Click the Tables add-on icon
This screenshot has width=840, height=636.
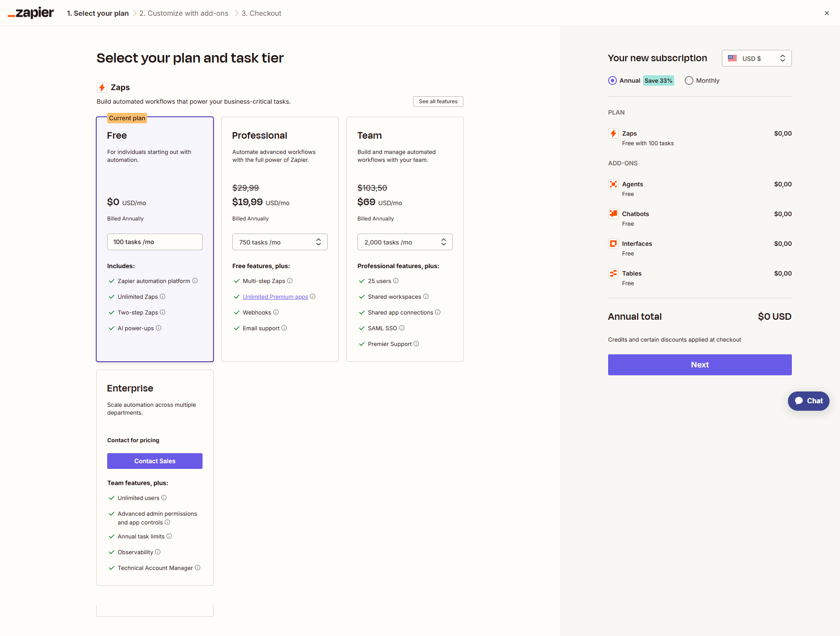pos(613,273)
